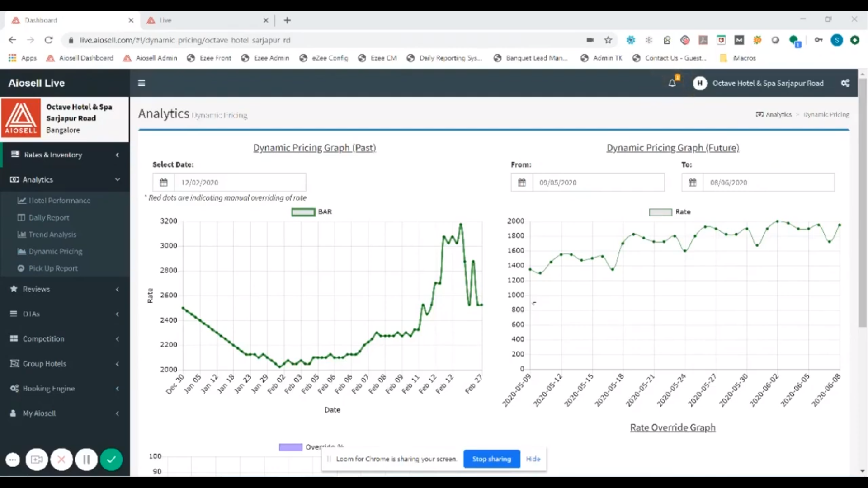This screenshot has width=868, height=488.
Task: Open the notifications bell icon
Action: tap(672, 83)
